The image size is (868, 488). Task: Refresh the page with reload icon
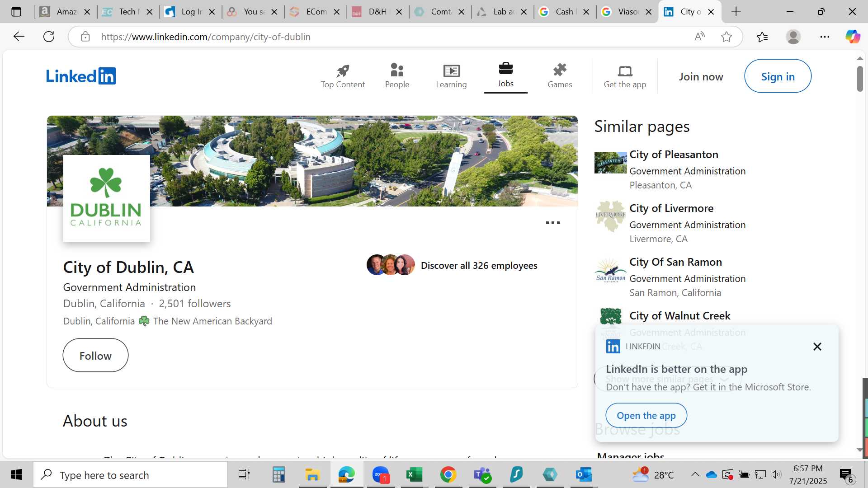tap(49, 37)
